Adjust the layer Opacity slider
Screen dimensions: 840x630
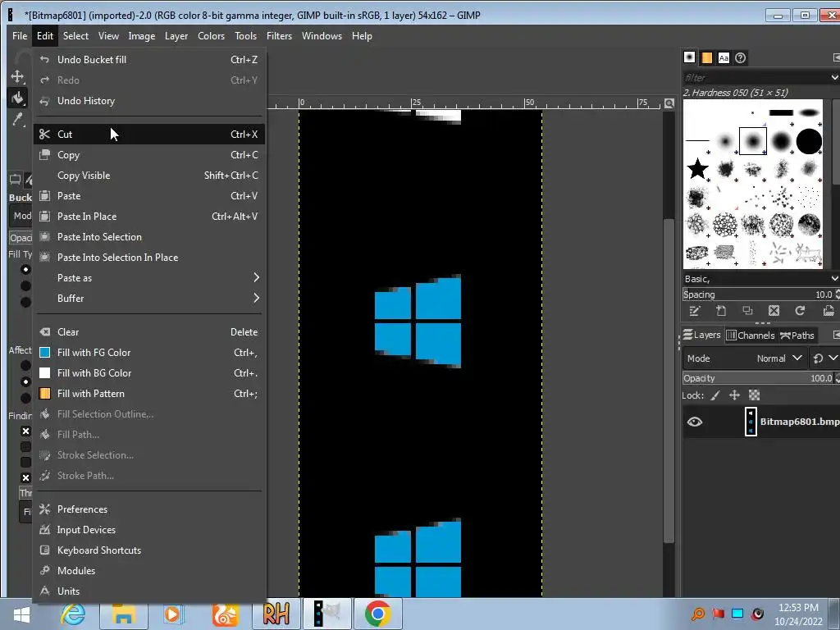(x=758, y=378)
